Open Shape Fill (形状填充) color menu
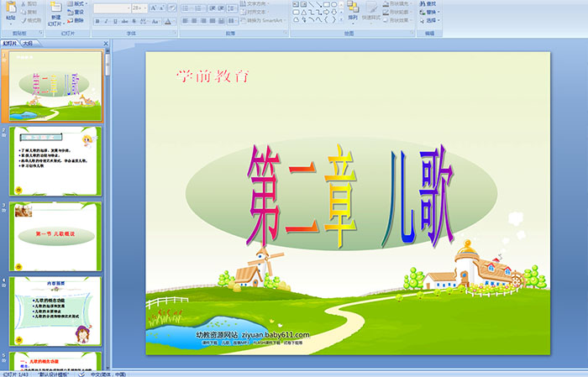 [397, 3]
